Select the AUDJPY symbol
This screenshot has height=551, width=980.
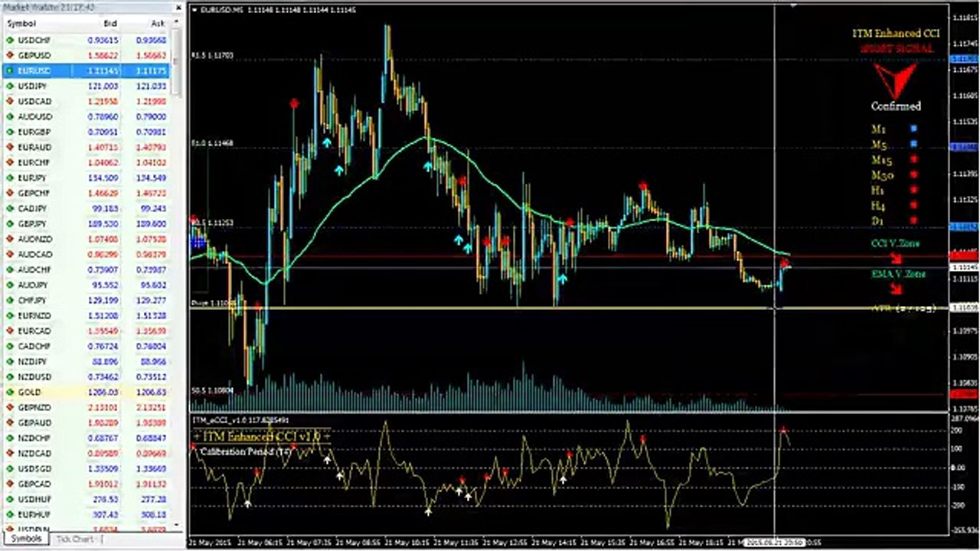pyautogui.click(x=34, y=285)
